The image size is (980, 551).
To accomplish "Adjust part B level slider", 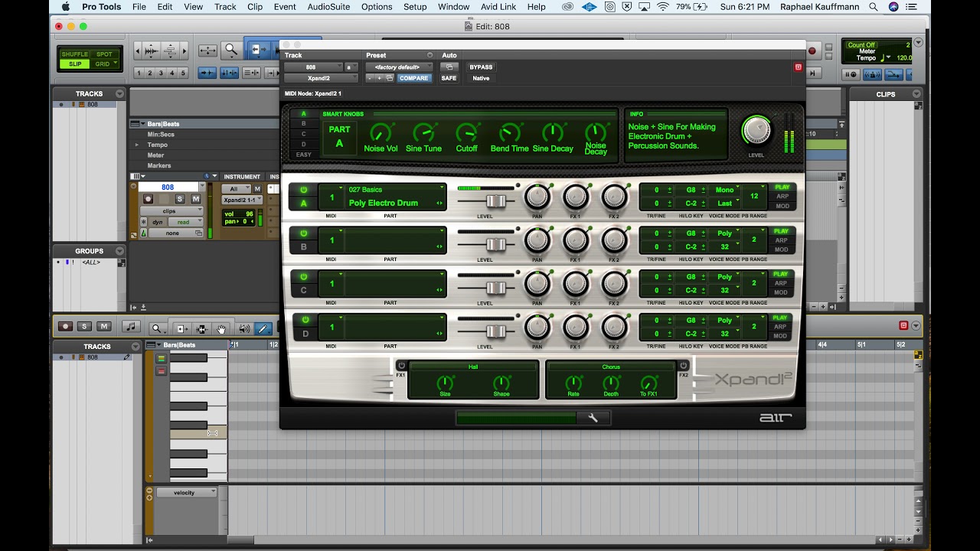I will point(496,244).
